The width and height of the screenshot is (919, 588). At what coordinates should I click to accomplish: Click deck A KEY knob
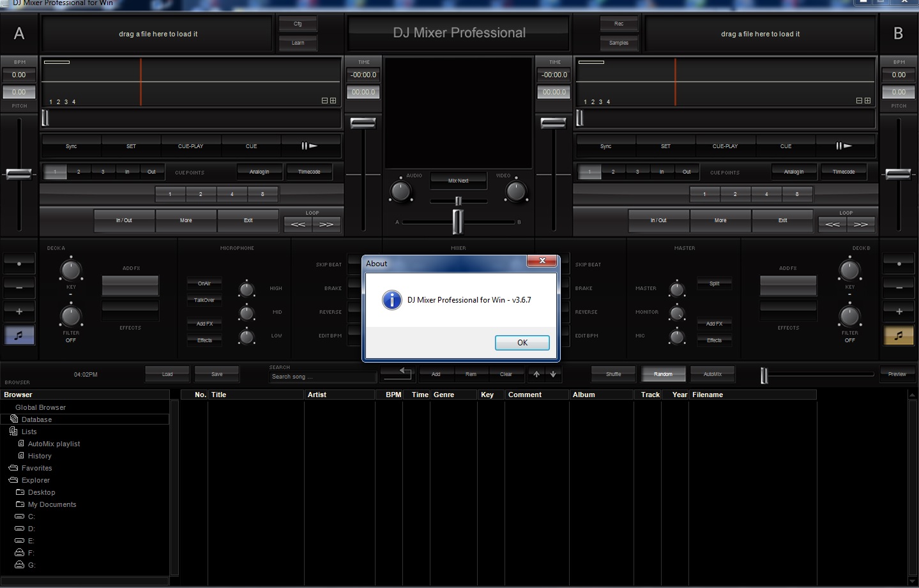[x=71, y=270]
